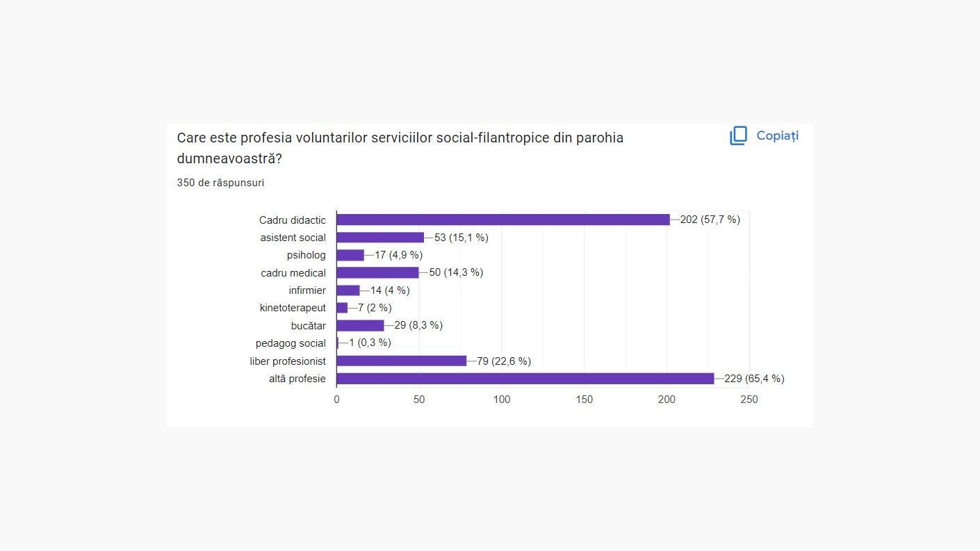Click the 53 (15,1 %) value label
Image resolution: width=980 pixels, height=551 pixels.
(x=461, y=238)
